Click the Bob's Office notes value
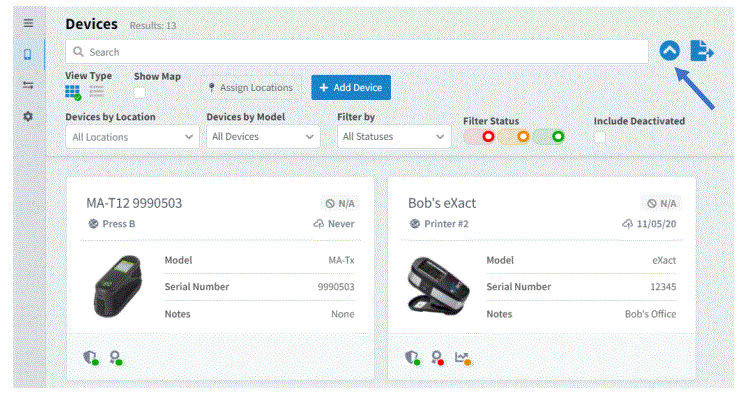Screen dimensions: 749x396 point(651,314)
